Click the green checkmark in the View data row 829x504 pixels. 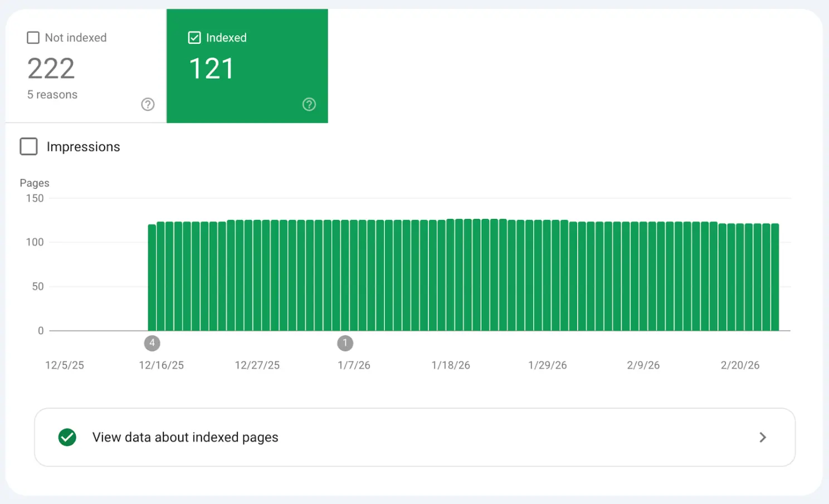[67, 437]
